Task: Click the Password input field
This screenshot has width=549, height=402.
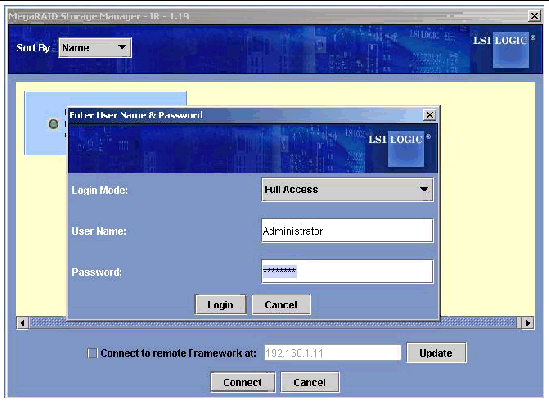Action: coord(347,271)
